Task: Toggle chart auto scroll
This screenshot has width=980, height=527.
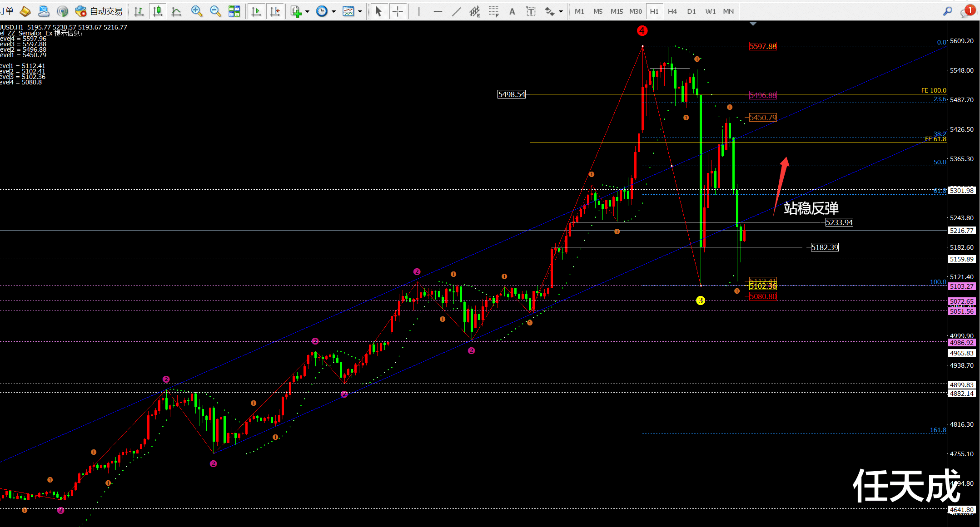Action: pos(256,11)
